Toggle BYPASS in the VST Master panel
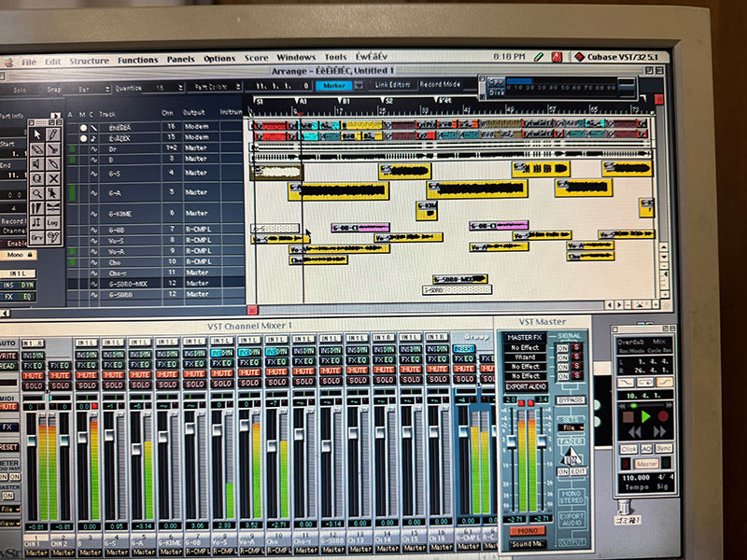Viewport: 747px width, 560px height. click(x=571, y=400)
